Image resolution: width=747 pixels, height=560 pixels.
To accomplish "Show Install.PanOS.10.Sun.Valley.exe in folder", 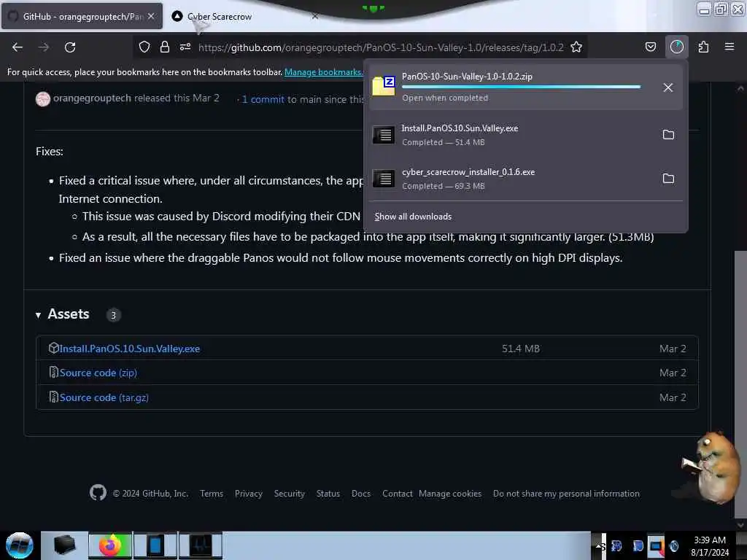I will pos(668,135).
